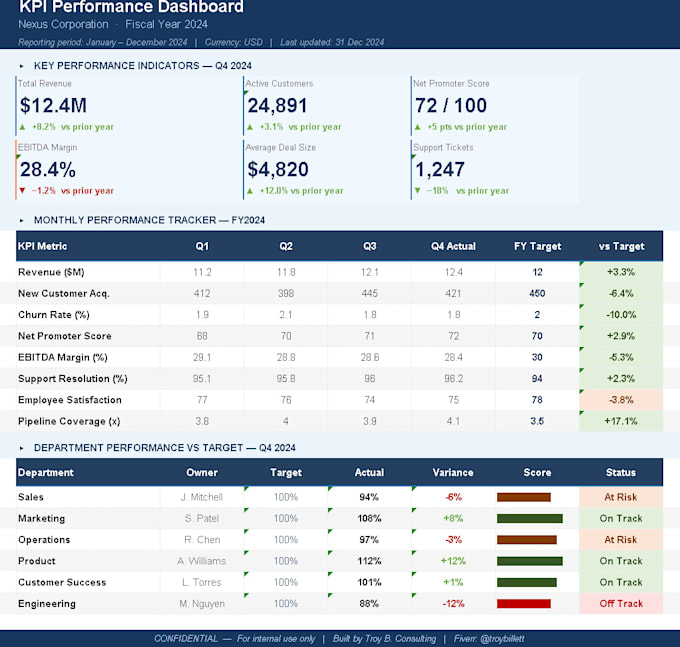Screen dimensions: 680x647
Task: Click Employee Satisfaction row label
Action: (70, 400)
